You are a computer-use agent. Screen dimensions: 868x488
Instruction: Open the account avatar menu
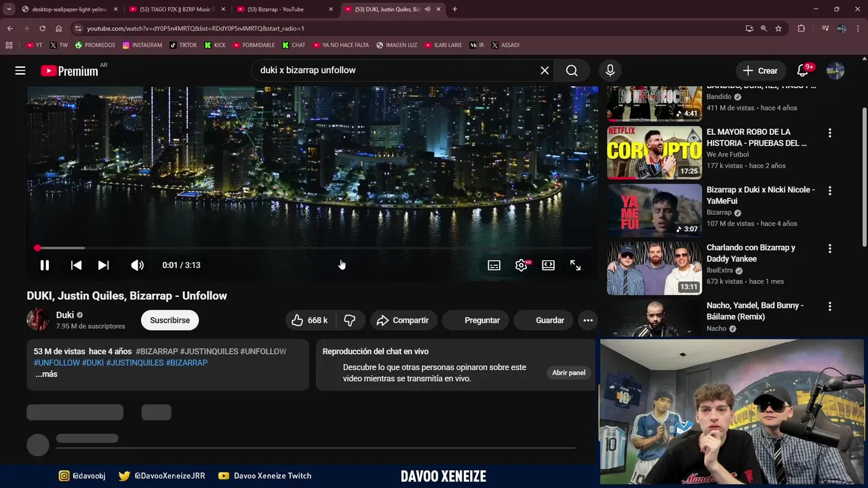click(835, 70)
